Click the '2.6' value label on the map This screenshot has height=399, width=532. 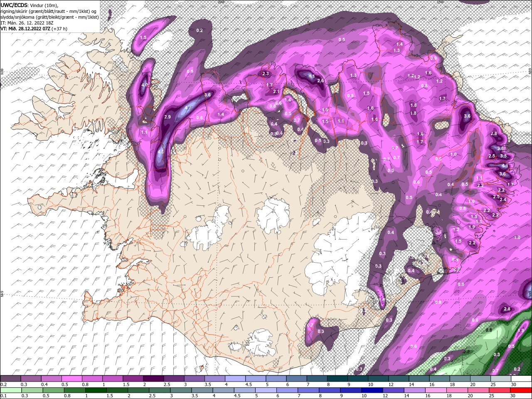tap(320, 81)
